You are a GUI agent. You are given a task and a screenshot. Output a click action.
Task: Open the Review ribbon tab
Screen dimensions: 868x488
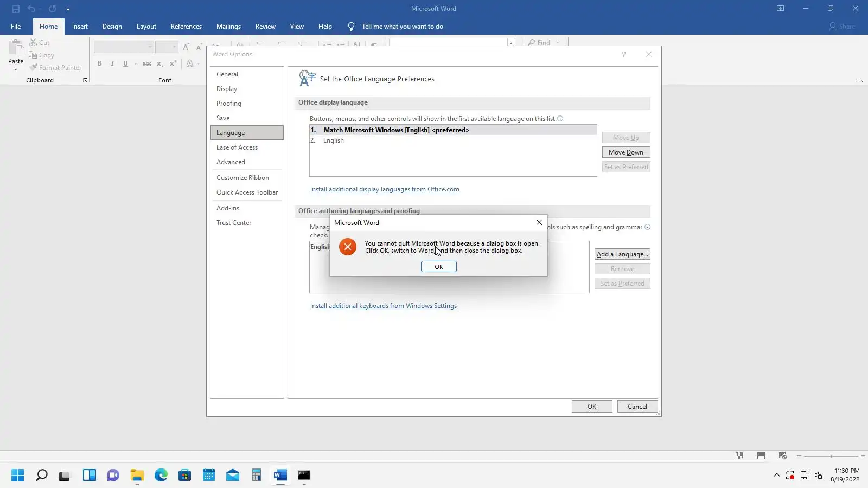pos(265,27)
